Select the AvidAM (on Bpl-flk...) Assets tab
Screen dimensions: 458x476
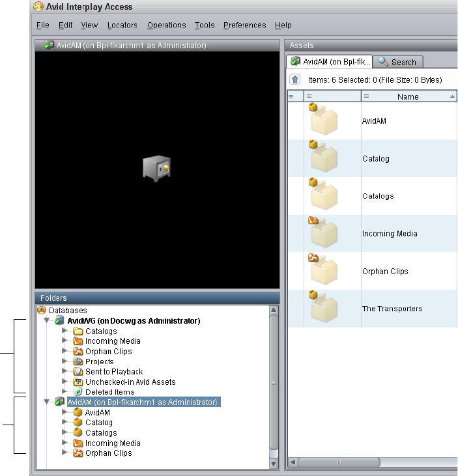point(330,62)
